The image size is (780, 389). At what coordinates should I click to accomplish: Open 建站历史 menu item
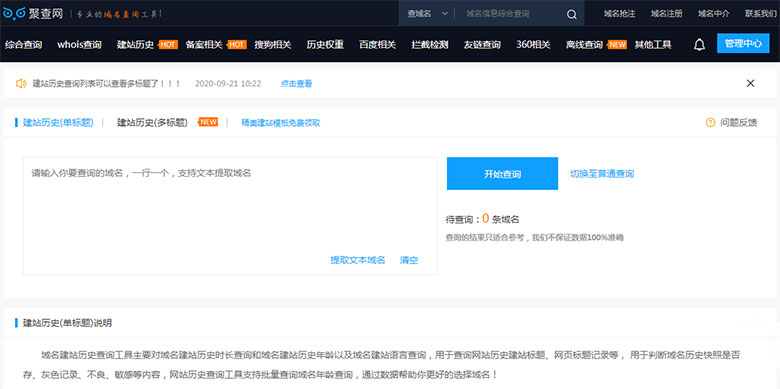click(135, 45)
